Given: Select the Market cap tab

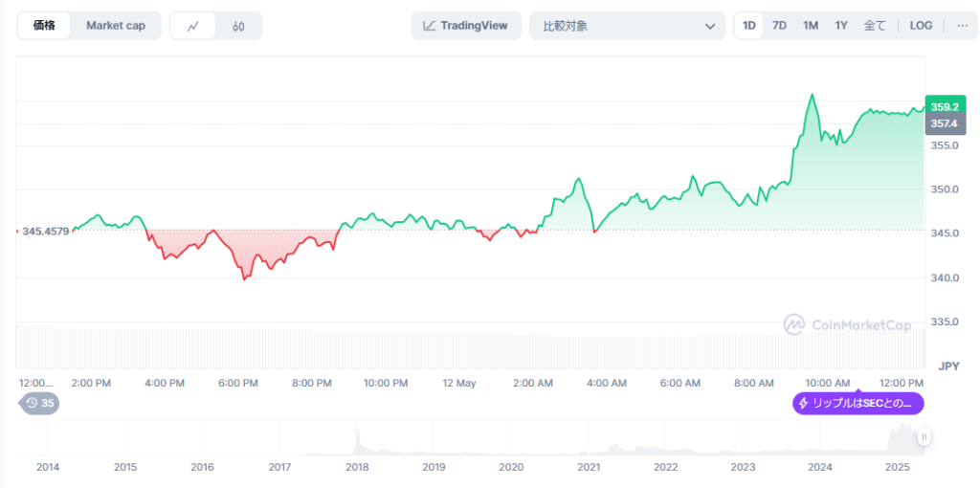Looking at the screenshot, I should [116, 26].
